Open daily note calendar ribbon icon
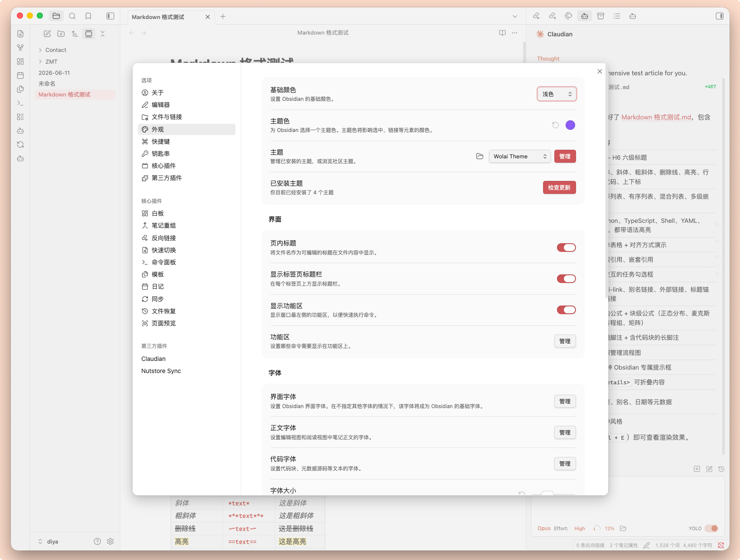The height and width of the screenshot is (560, 740). click(20, 75)
